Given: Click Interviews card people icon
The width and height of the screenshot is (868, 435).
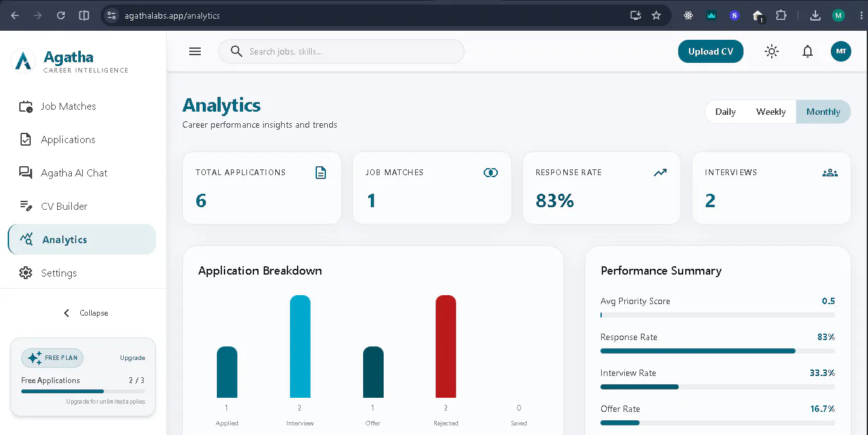Looking at the screenshot, I should (x=830, y=173).
